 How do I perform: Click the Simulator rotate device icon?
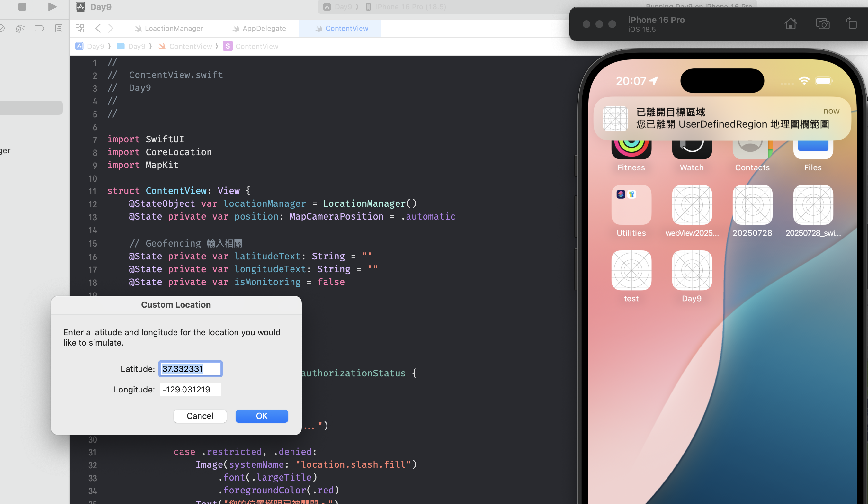click(852, 24)
